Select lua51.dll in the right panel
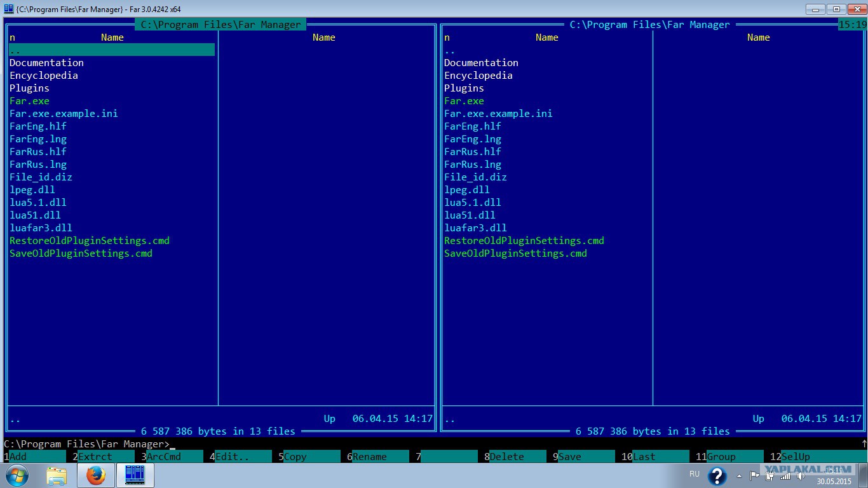Screen dimensions: 868x488 470,215
